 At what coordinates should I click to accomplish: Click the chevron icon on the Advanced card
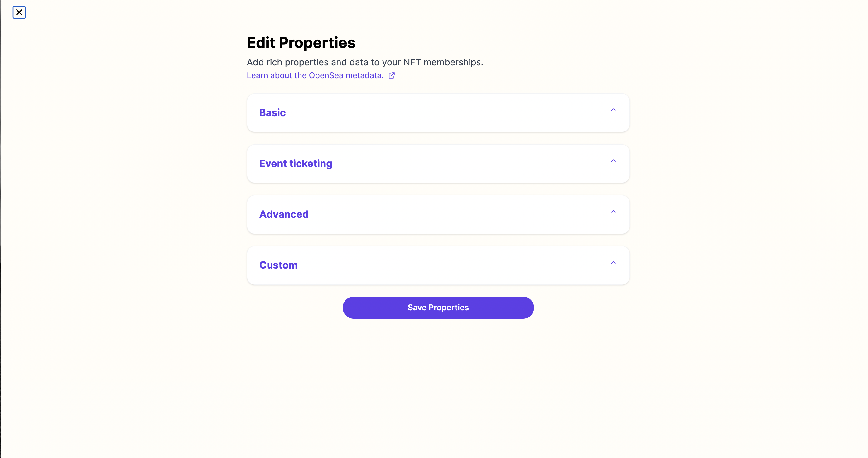(613, 211)
